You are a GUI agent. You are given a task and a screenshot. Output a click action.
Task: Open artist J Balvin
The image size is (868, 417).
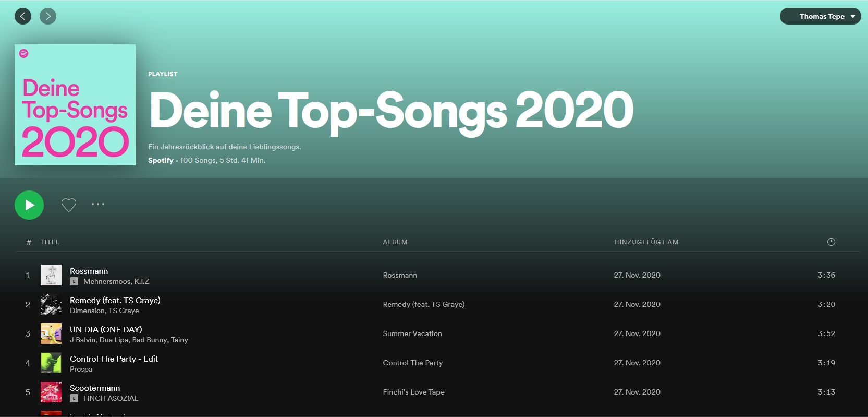point(82,340)
